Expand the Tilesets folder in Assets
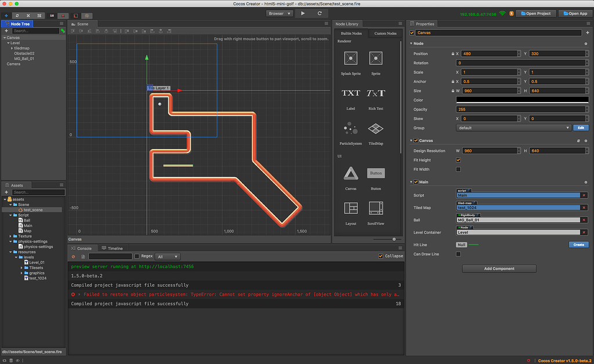This screenshot has width=594, height=364. pos(21,268)
